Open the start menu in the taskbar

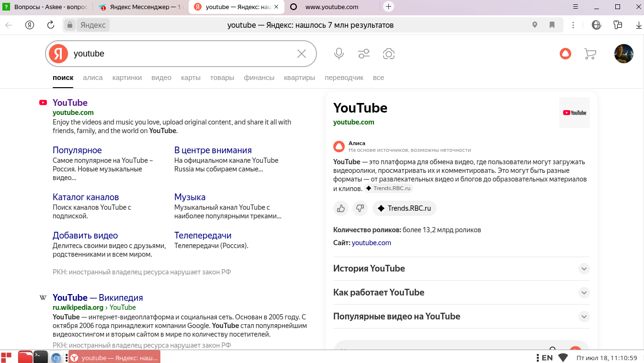[x=6, y=357]
